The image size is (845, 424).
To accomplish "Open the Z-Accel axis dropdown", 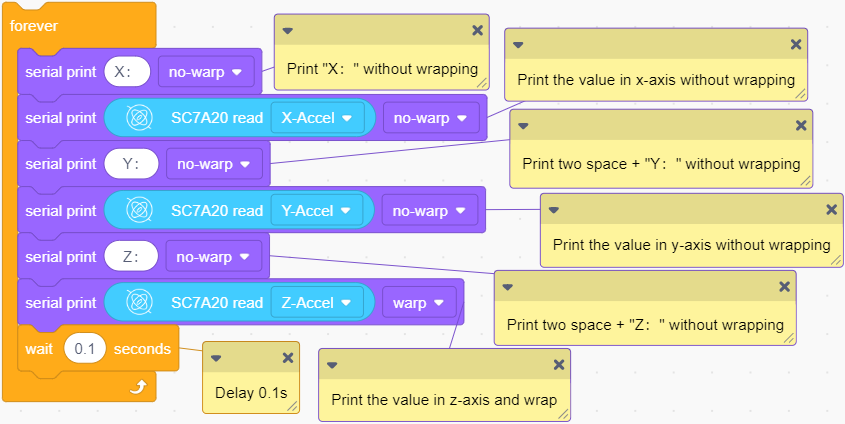I will 317,303.
